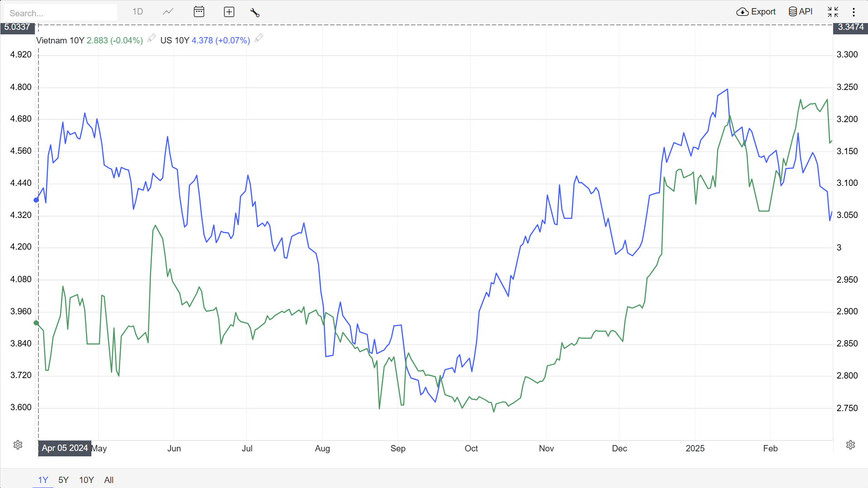Viewport: 868px width, 488px height.
Task: Click the 5.0337 left axis value label
Action: (17, 27)
